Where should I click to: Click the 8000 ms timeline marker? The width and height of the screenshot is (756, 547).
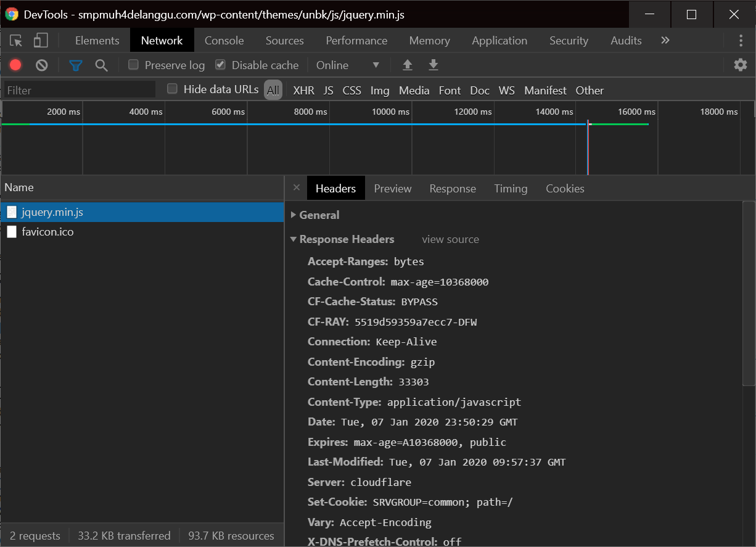pyautogui.click(x=311, y=112)
